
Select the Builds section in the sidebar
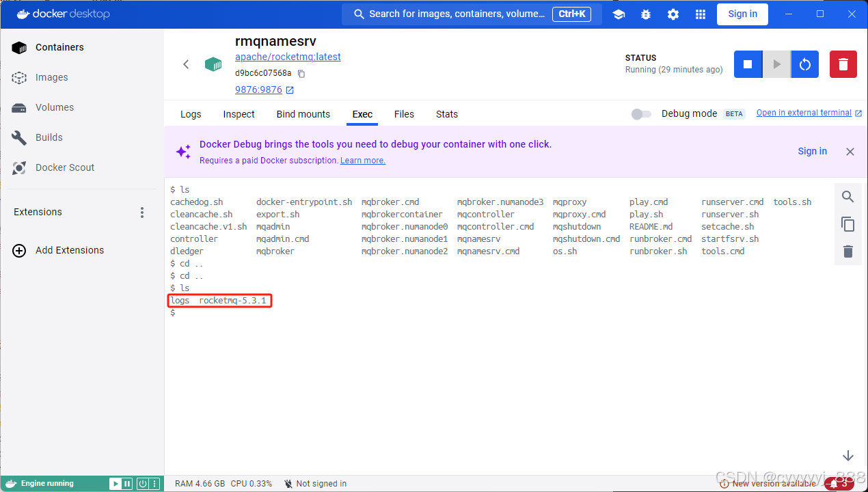click(50, 137)
